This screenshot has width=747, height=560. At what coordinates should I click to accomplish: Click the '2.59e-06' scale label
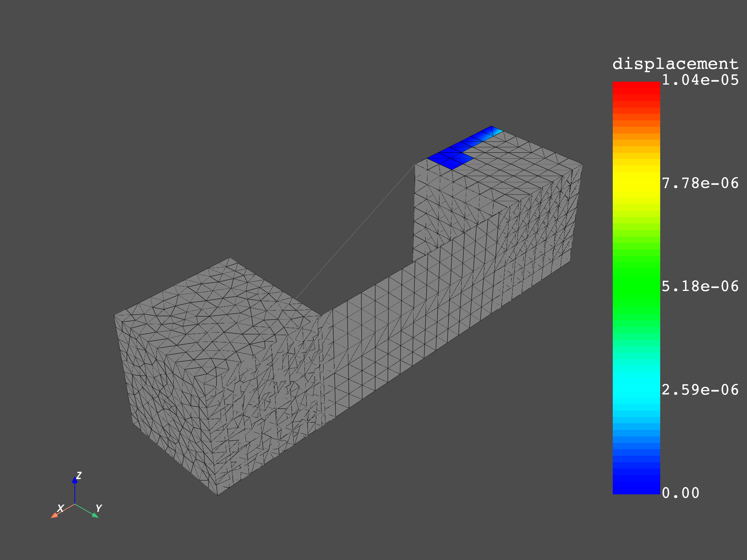(x=700, y=390)
